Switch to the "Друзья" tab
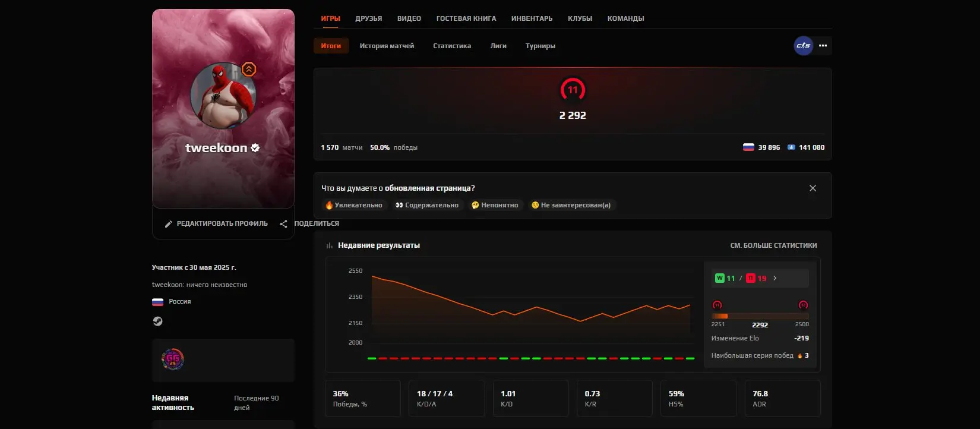980x429 pixels. point(368,18)
